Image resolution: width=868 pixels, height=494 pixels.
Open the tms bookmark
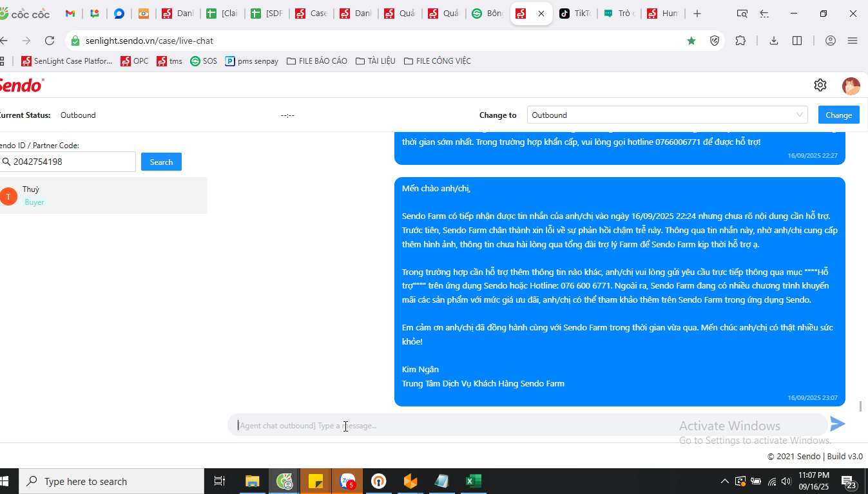click(170, 61)
